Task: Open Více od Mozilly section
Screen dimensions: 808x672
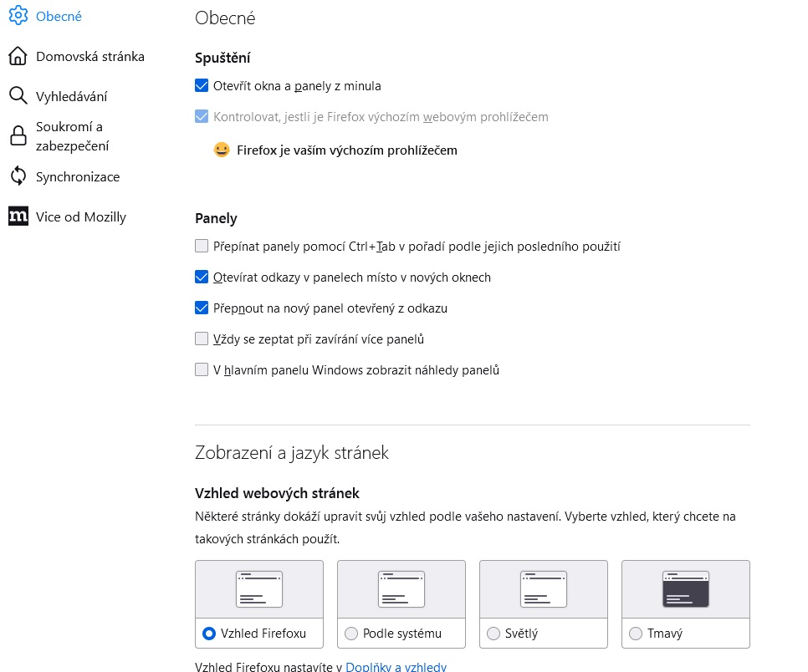Action: [80, 216]
